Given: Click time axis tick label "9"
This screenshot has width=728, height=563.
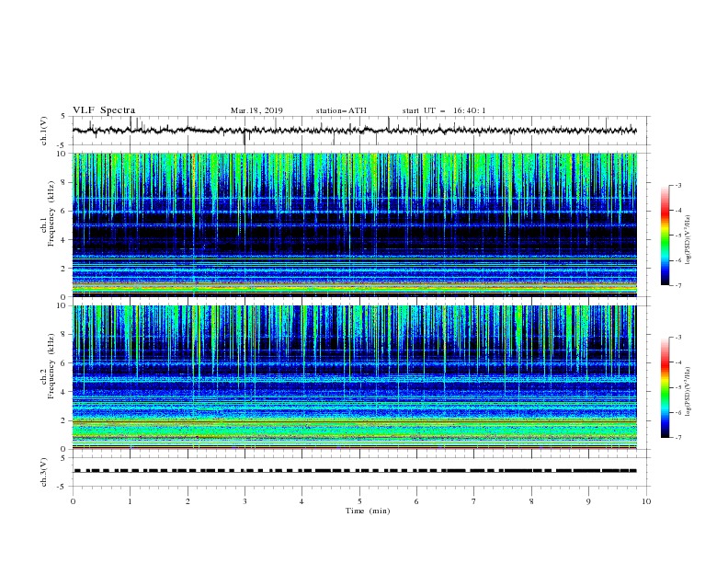Looking at the screenshot, I should pyautogui.click(x=588, y=501).
